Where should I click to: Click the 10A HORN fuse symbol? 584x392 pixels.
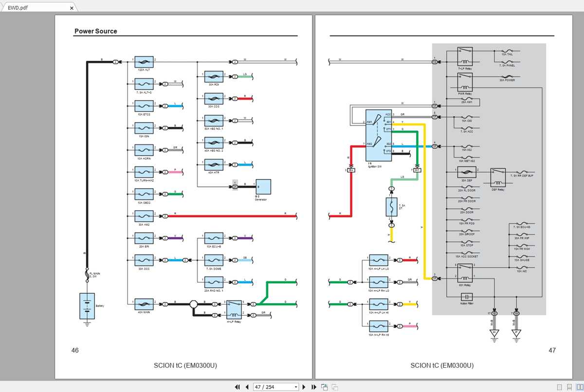[x=144, y=150]
